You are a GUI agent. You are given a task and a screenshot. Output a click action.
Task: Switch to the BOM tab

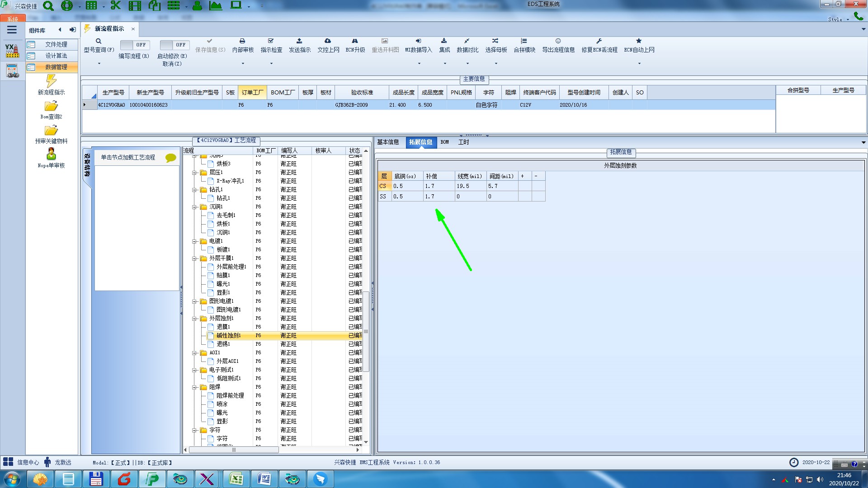(444, 142)
